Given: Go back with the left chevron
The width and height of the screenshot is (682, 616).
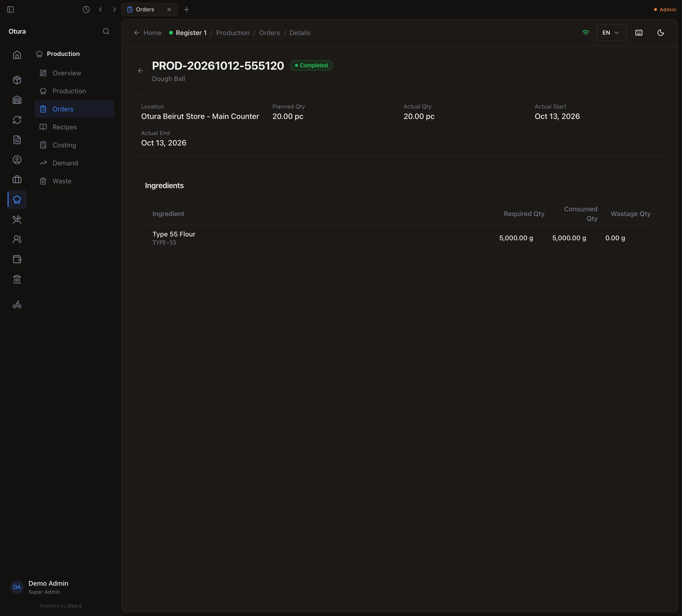Looking at the screenshot, I should tap(100, 9).
